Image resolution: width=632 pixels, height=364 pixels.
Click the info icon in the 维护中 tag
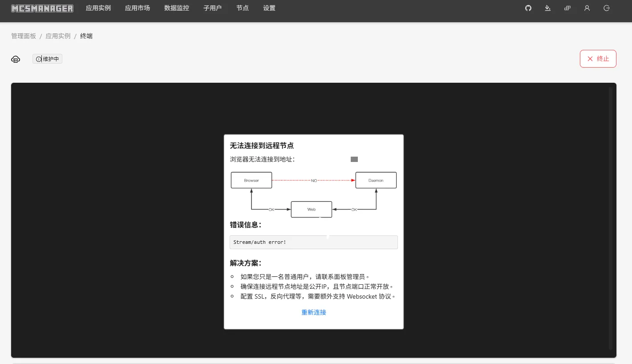pyautogui.click(x=38, y=59)
